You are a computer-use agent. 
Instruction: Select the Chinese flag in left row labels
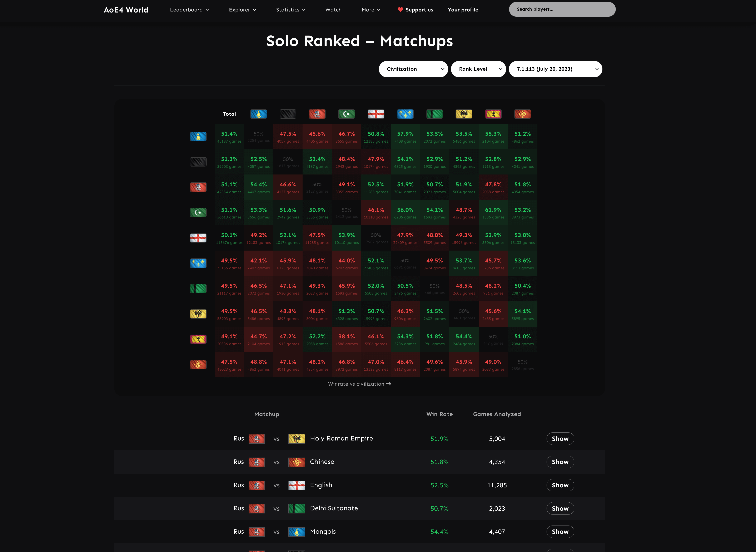[x=198, y=365]
